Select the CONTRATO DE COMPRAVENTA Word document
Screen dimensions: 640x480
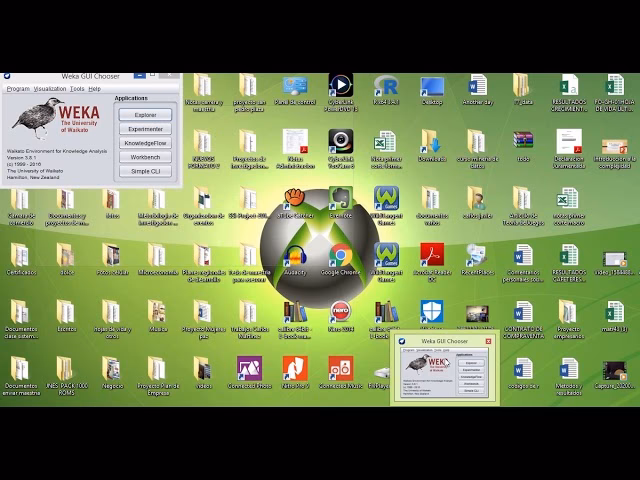coord(523,320)
